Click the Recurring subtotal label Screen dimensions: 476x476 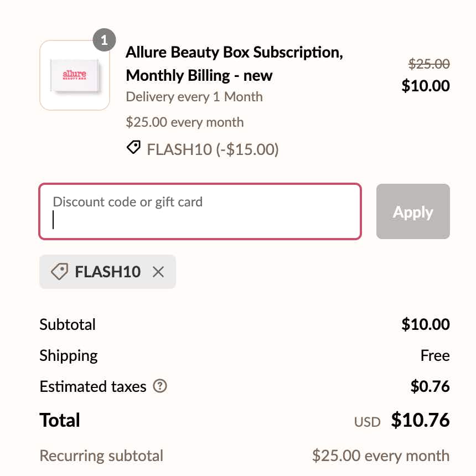[101, 456]
